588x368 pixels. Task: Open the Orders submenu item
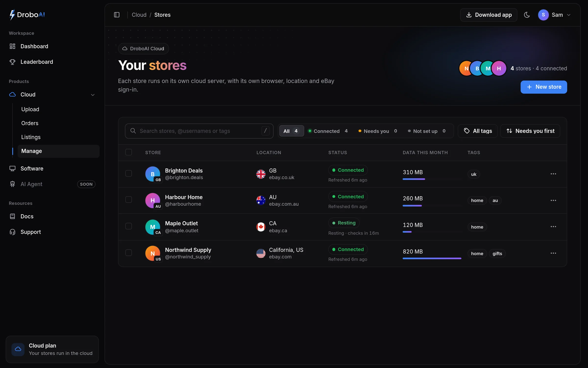click(30, 123)
